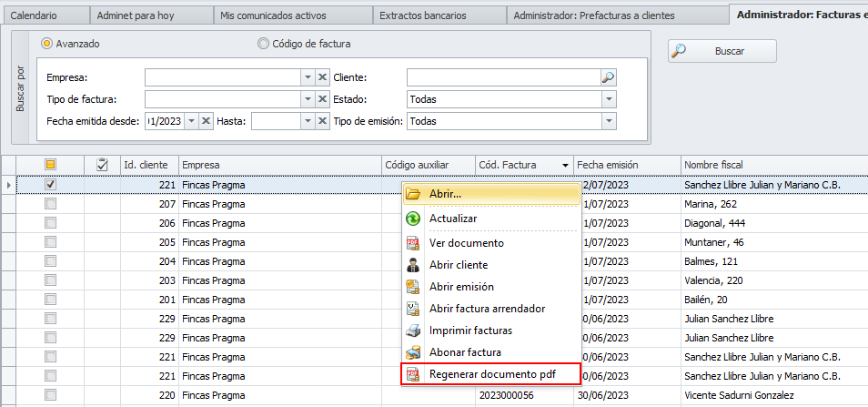Screen dimensions: 868x407
Task: Click the Empresa column header
Action: pos(280,165)
